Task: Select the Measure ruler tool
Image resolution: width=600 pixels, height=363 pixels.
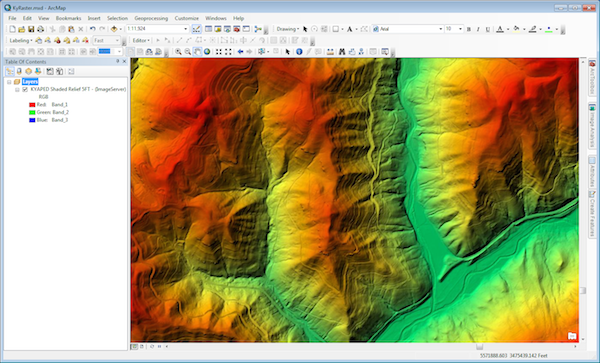Action: pyautogui.click(x=330, y=52)
